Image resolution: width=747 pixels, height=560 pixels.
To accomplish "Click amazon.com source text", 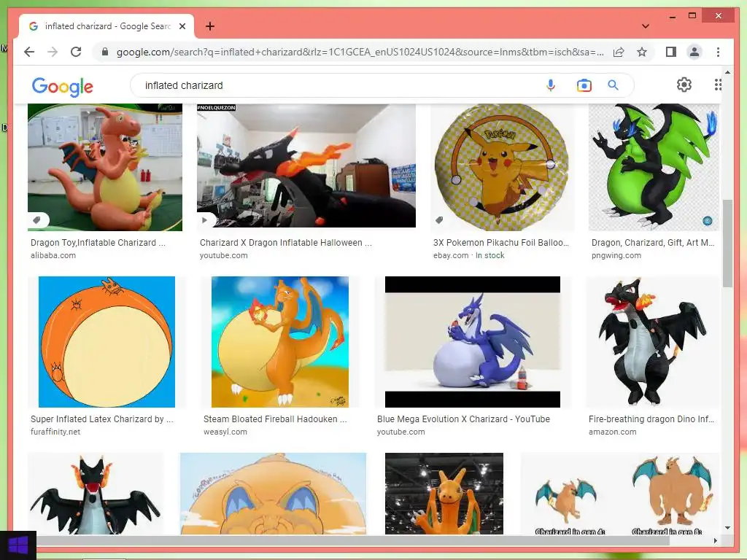I will [x=612, y=432].
